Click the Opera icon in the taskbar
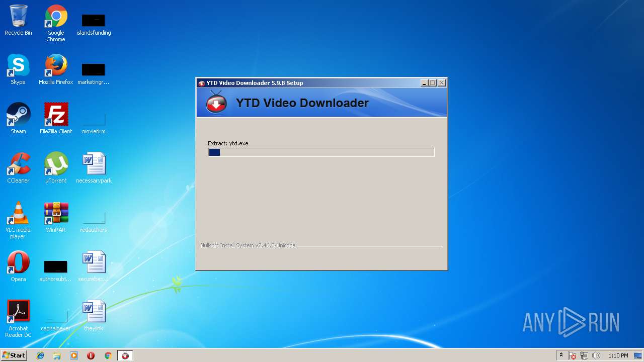 pos(91,355)
